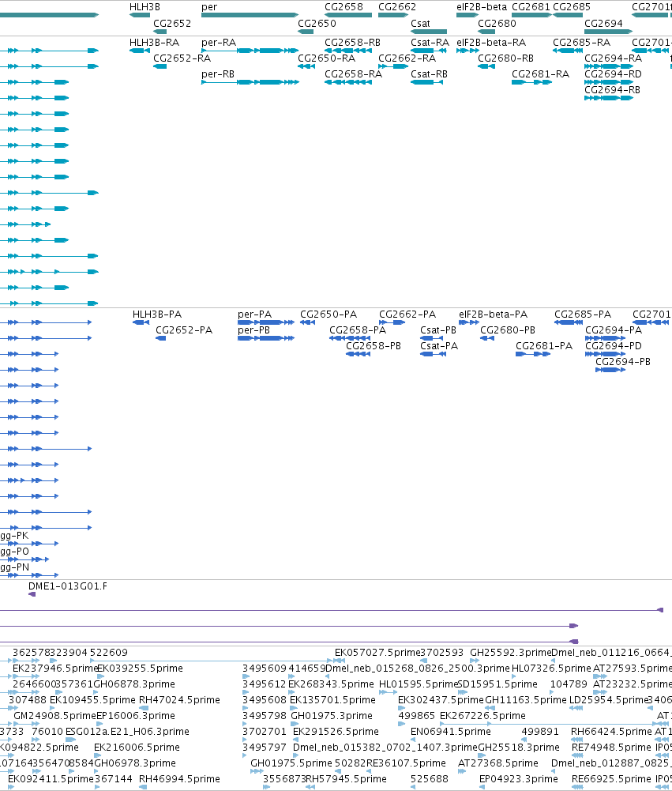Click the CG2681-RA transcript label

coord(540,74)
